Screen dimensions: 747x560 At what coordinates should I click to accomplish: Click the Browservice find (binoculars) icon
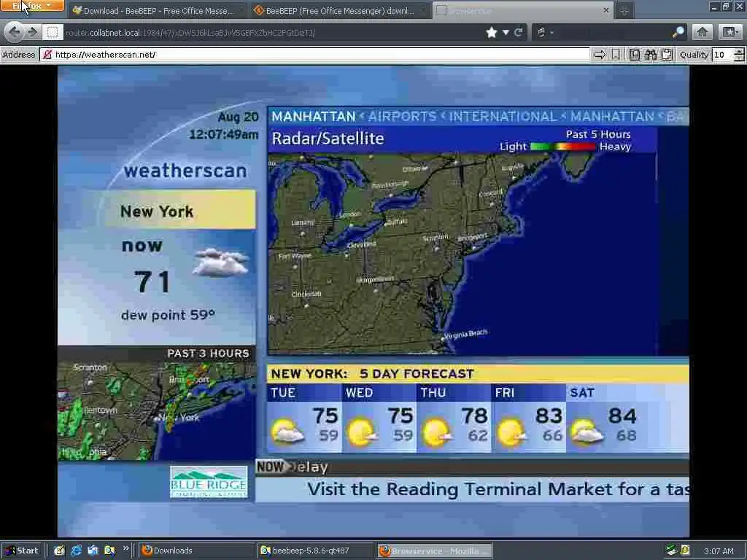[651, 55]
